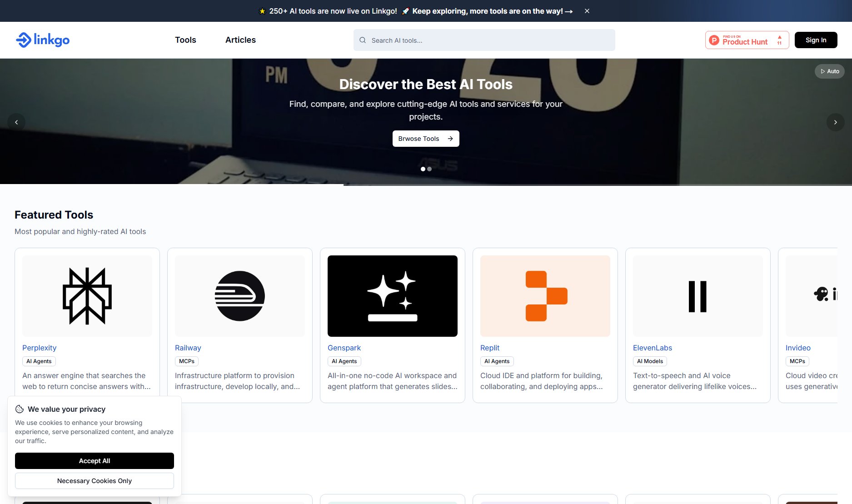Switch to the Articles section
852x504 pixels.
click(x=240, y=40)
